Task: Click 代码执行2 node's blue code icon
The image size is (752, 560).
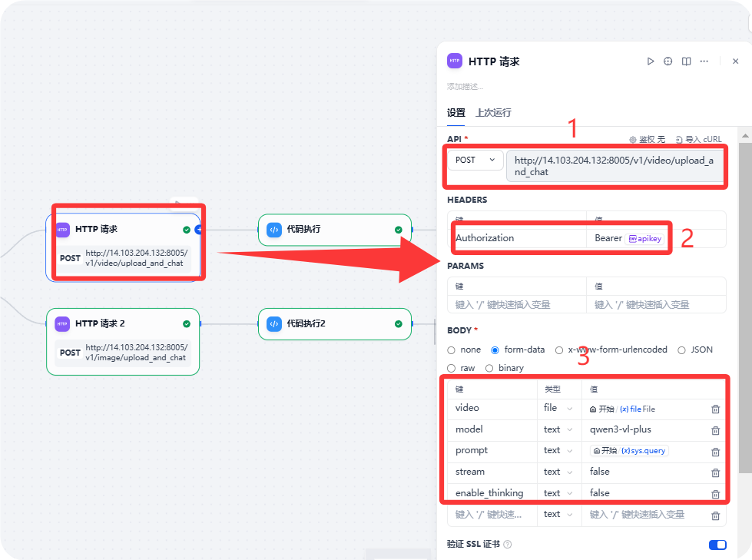Action: [274, 323]
